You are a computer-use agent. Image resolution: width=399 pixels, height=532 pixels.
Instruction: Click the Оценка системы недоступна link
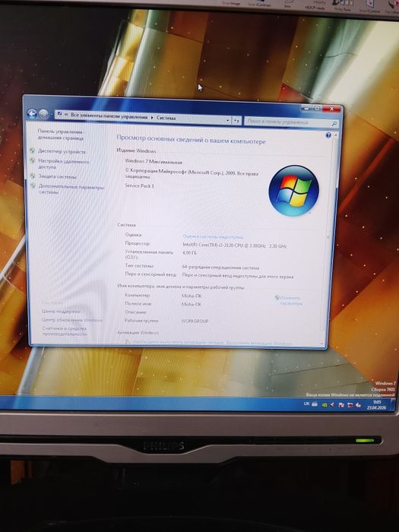coord(213,236)
